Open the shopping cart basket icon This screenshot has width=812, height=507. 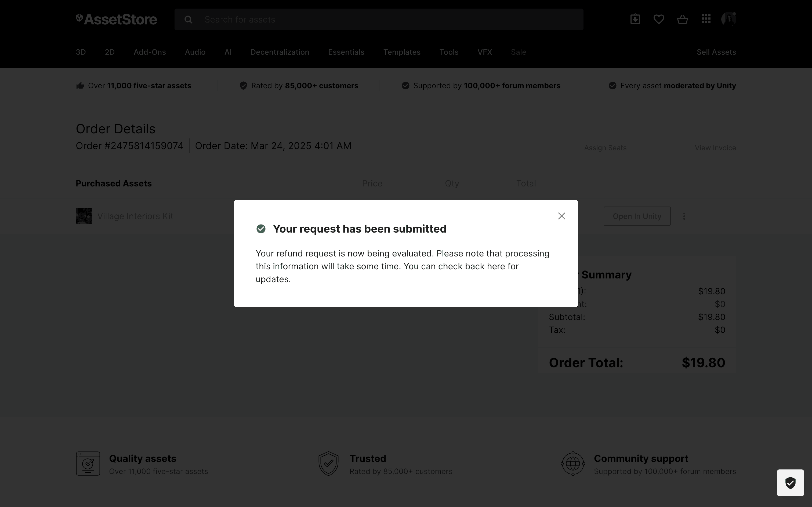coord(682,19)
